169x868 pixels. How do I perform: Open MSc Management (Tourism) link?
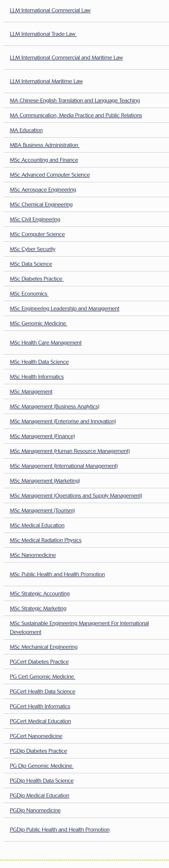(x=42, y=510)
